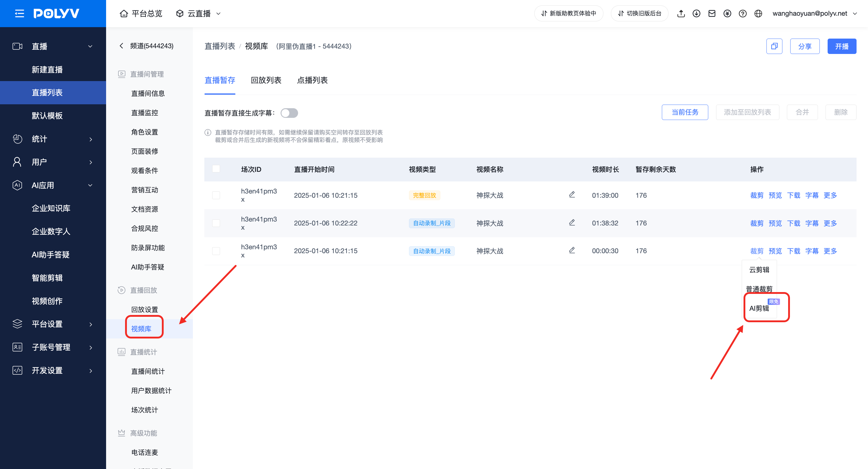Screen dimensions: 868x469
Task: Expand the 统计 sidebar section
Action: 53,139
